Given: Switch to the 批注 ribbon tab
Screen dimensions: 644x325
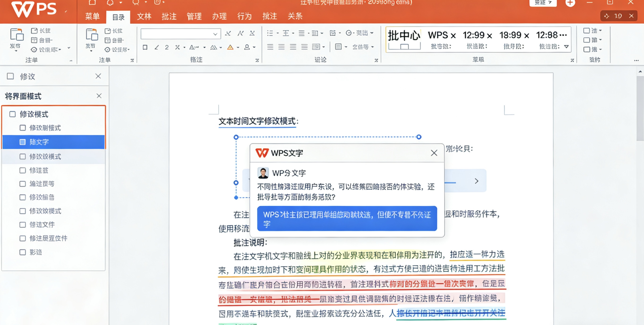Looking at the screenshot, I should [x=169, y=16].
